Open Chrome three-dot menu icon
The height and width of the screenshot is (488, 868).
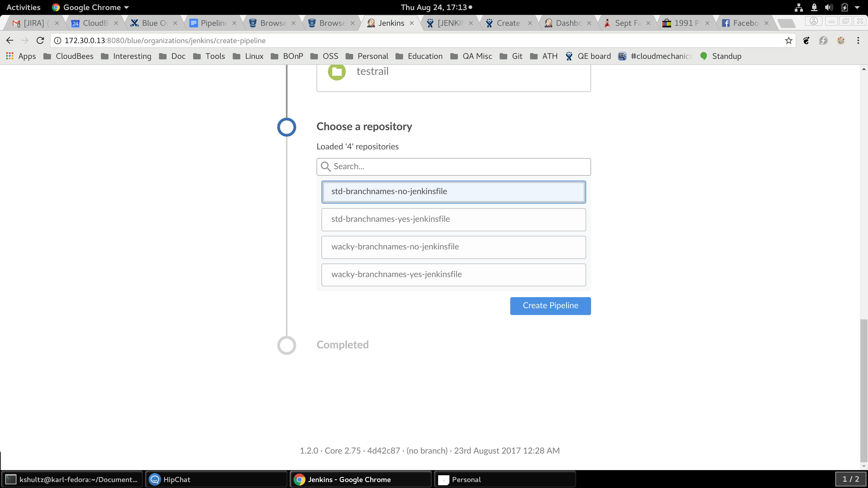point(858,40)
